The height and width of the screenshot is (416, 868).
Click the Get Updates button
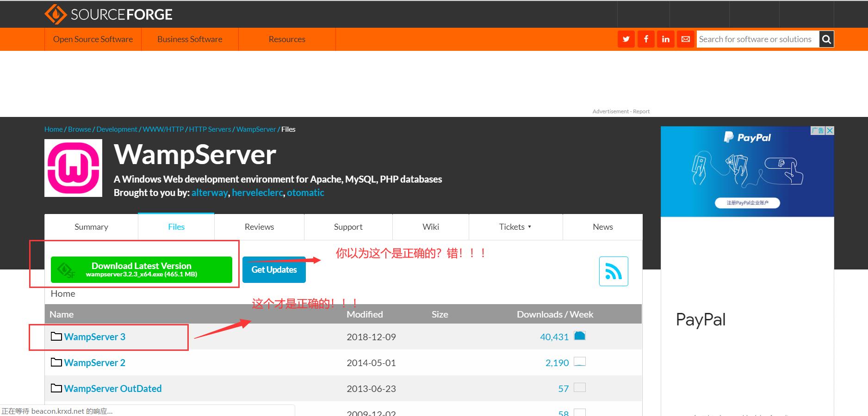(x=274, y=269)
